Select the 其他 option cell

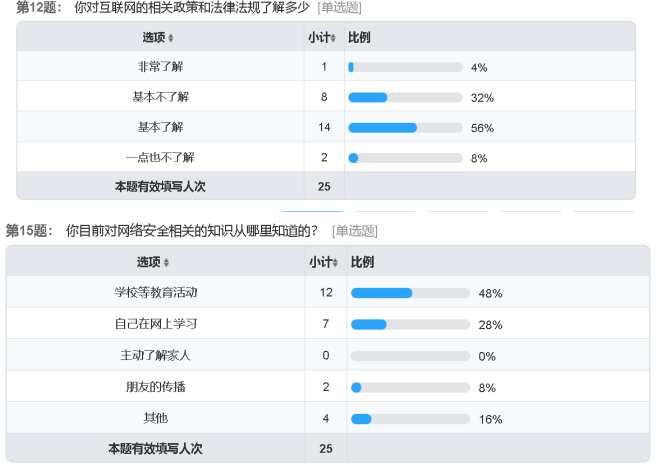[x=155, y=418]
